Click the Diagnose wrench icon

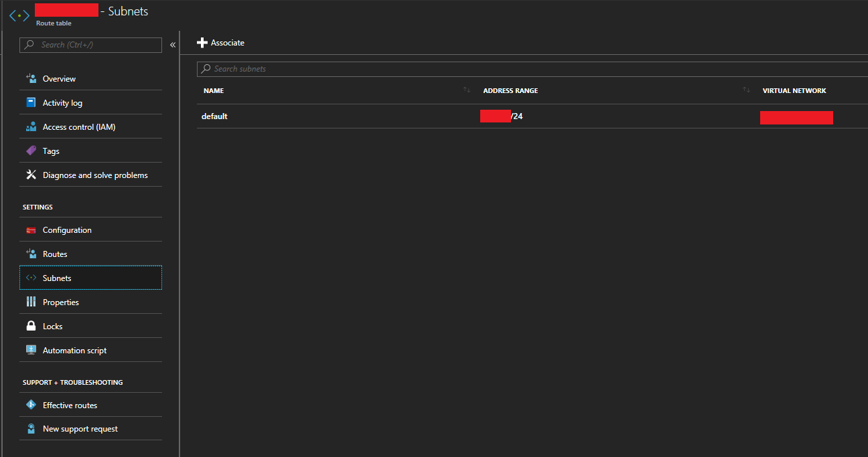pos(31,175)
